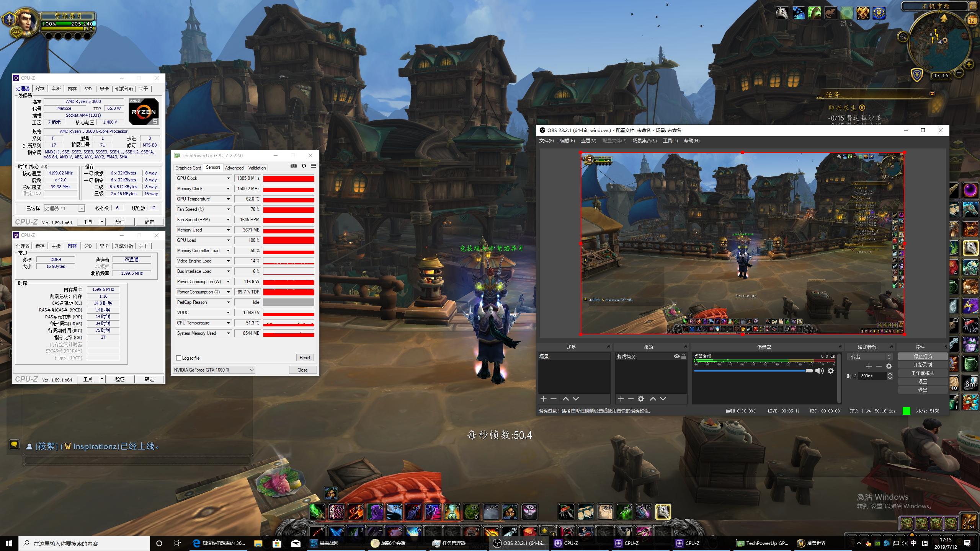The width and height of the screenshot is (980, 551).
Task: Open the File (文件) menu in OBS
Action: pyautogui.click(x=546, y=141)
